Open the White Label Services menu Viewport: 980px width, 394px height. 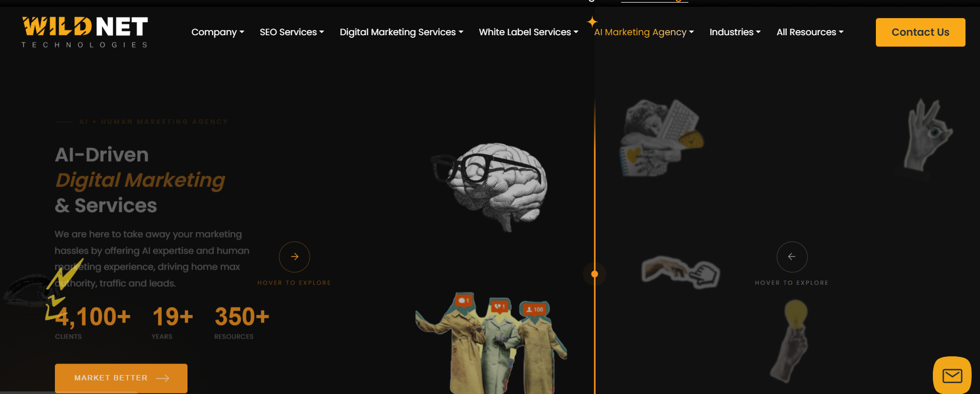click(528, 32)
